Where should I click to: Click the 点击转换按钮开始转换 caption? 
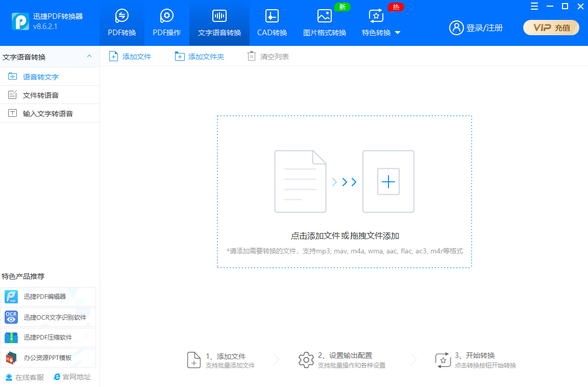(x=485, y=366)
